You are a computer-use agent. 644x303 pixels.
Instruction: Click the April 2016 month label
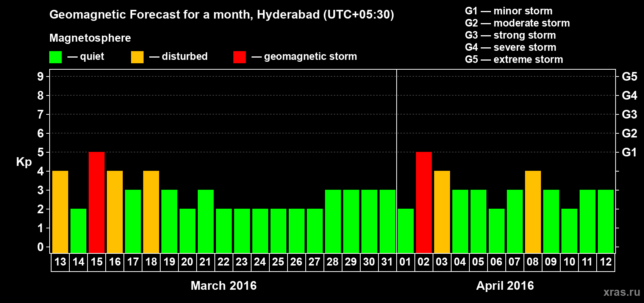point(505,286)
